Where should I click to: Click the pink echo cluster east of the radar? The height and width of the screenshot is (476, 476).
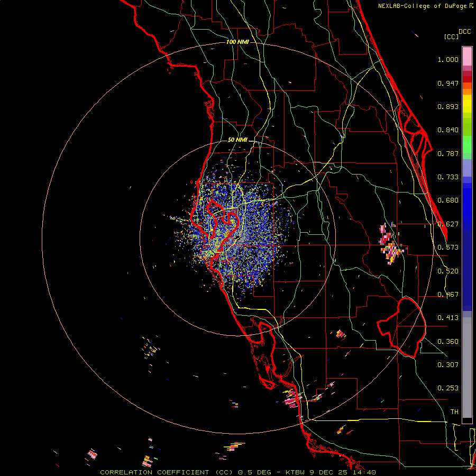pos(390,244)
